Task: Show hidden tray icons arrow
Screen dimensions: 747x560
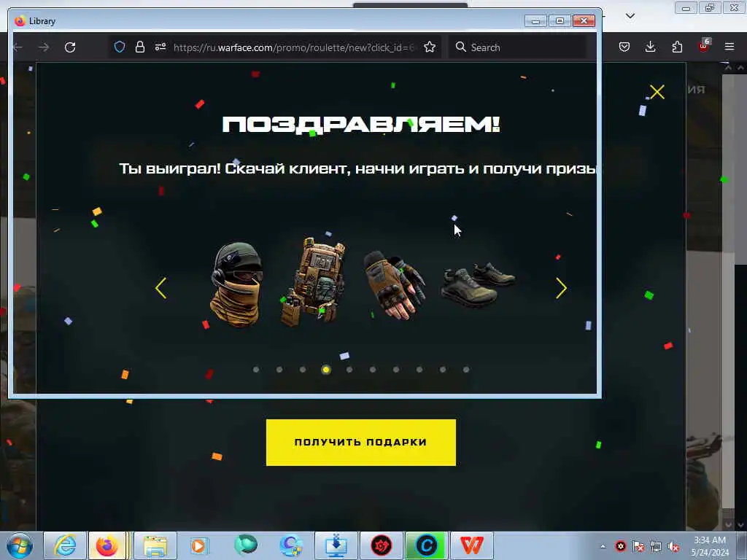Action: pos(603,546)
